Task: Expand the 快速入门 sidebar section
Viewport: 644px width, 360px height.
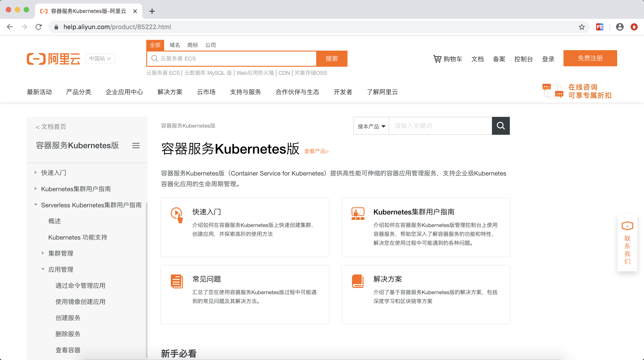Action: click(36, 172)
